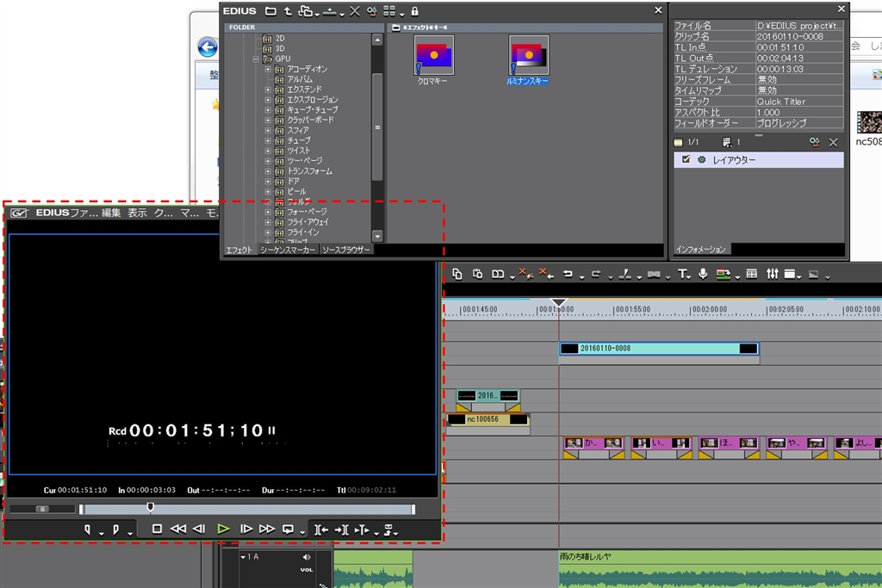Jump to next edit point

tap(341, 529)
